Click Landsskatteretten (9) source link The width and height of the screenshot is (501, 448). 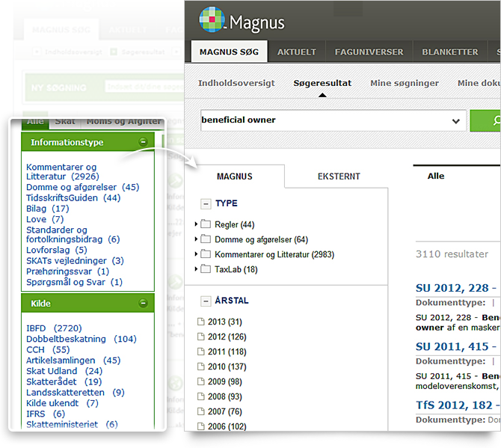76,393
